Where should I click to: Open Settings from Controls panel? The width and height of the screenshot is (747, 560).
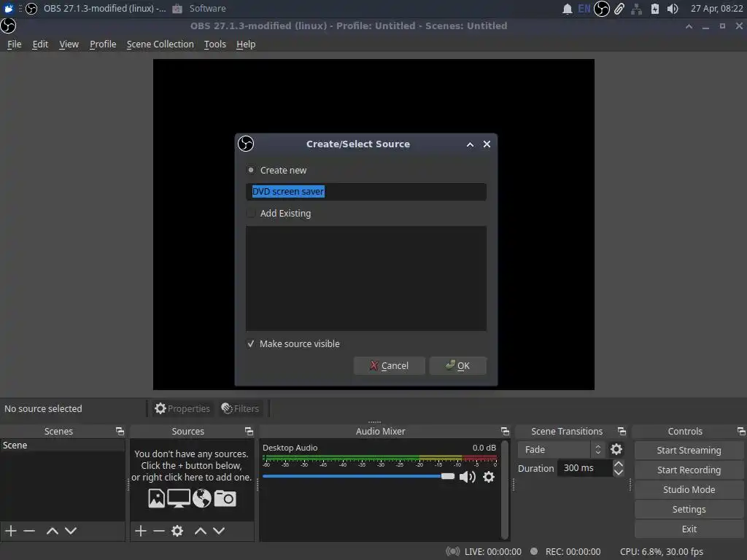(689, 510)
